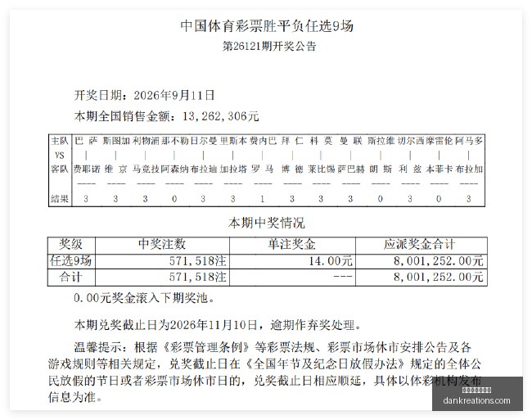532x420 pixels.
Task: Click 571,518注 in the 任选9场 row
Action: 198,261
